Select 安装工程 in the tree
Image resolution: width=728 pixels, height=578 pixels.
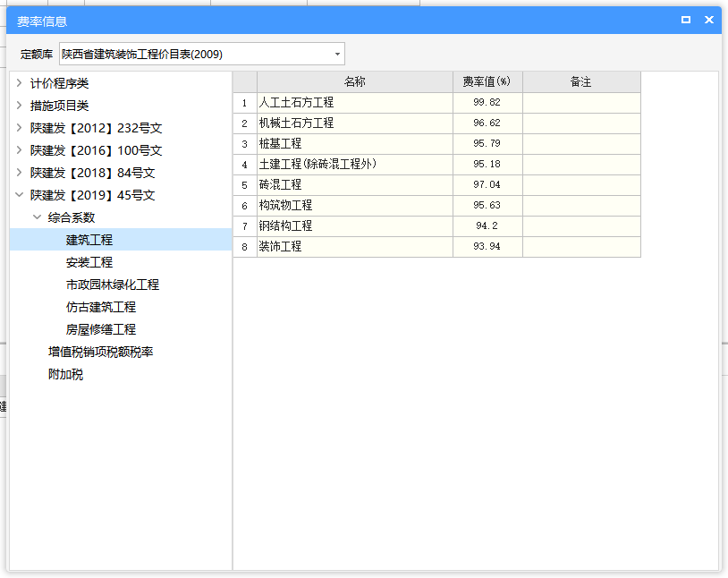click(89, 262)
